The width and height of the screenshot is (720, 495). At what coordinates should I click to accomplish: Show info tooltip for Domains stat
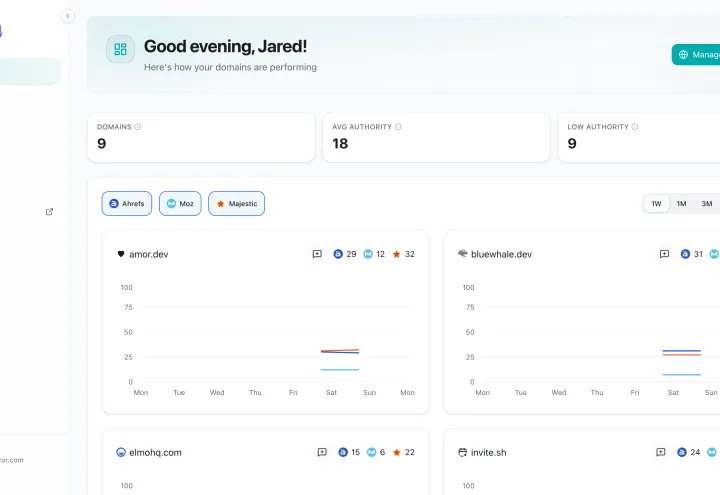pos(138,127)
